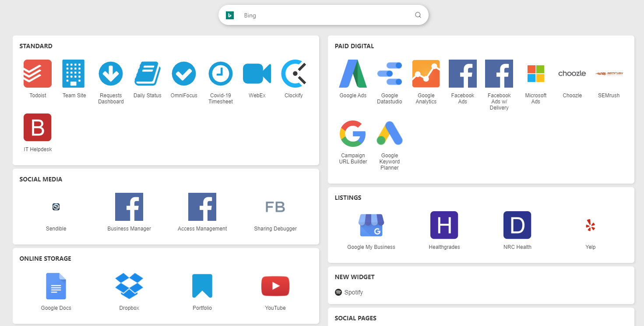
Task: Click the ONLINE STORAGE widget heading
Action: (x=45, y=259)
